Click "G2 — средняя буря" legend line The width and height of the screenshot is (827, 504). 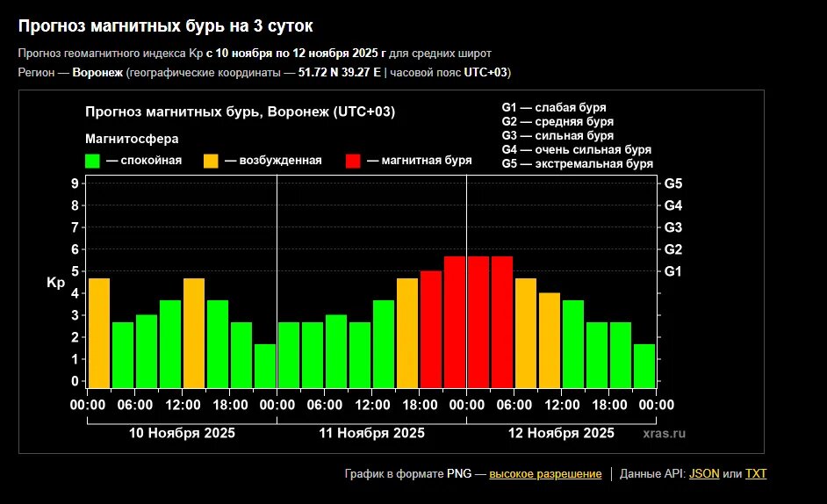pos(557,122)
